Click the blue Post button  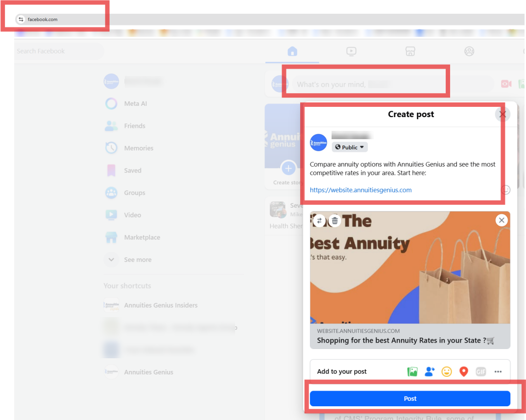[x=410, y=398]
